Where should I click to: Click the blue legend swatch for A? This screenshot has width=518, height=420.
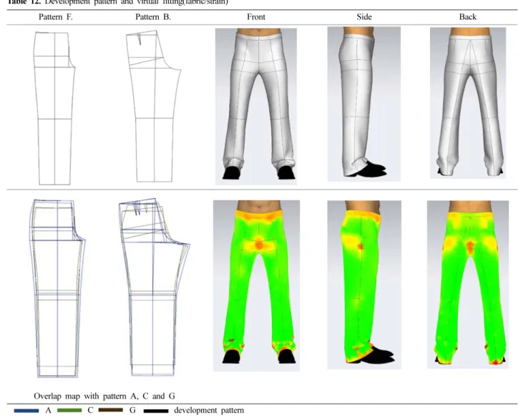pyautogui.click(x=26, y=411)
